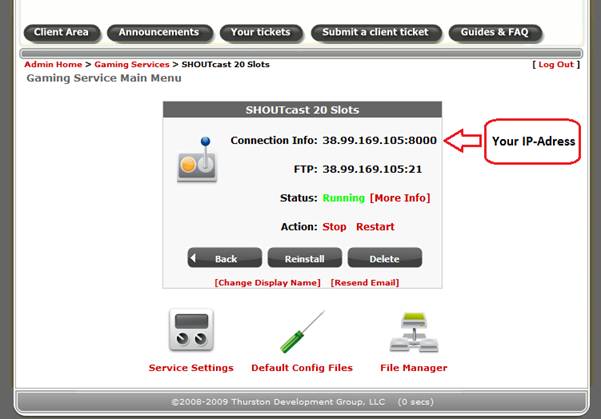The image size is (601, 419).
Task: Restart the SHOUTcast service
Action: tap(375, 227)
